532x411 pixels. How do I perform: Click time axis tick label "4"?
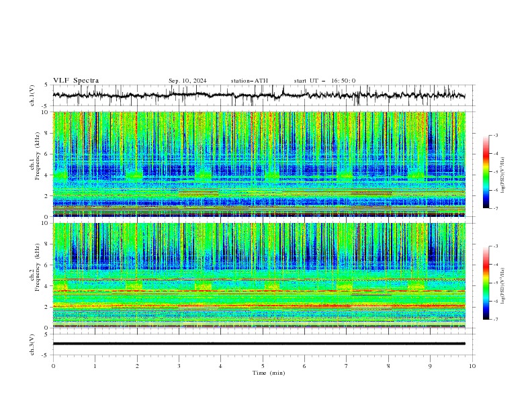pos(220,366)
